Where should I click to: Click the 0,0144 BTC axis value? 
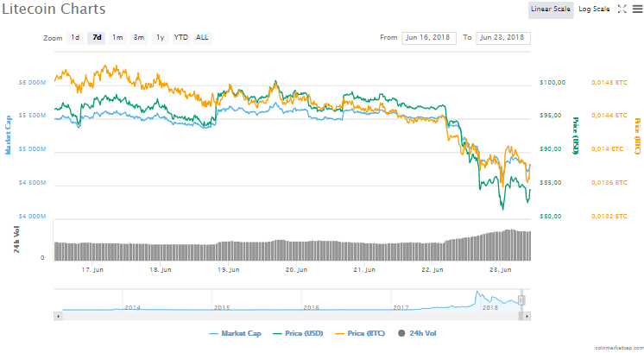609,116
